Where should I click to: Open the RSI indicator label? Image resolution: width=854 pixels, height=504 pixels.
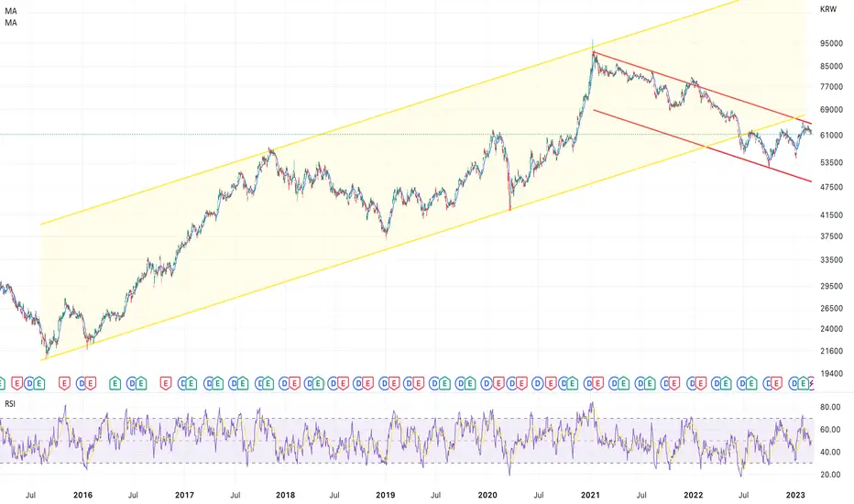(10, 404)
